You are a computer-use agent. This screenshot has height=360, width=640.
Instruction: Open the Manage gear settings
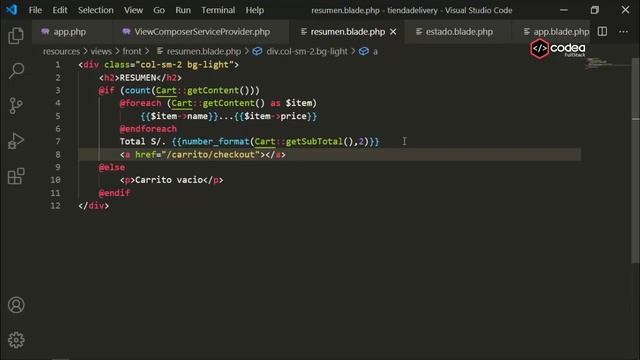click(16, 340)
